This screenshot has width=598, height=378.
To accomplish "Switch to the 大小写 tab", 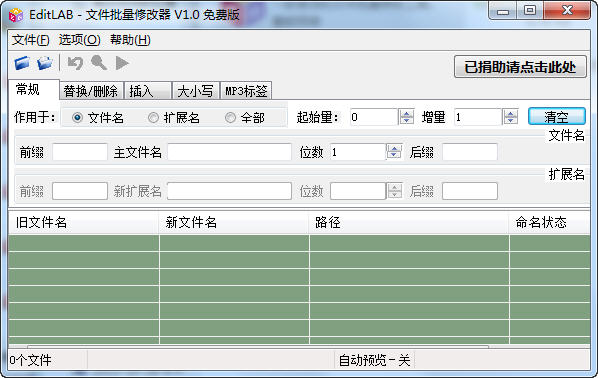I will tap(196, 91).
